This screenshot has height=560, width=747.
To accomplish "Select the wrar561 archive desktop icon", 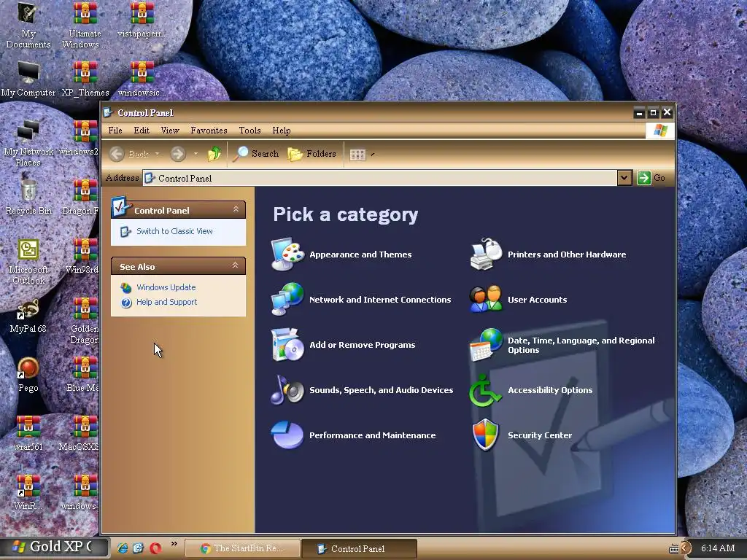I will [x=28, y=433].
